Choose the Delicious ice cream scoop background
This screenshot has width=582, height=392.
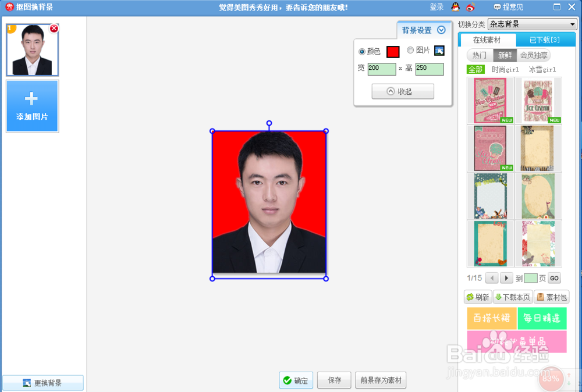[490, 148]
